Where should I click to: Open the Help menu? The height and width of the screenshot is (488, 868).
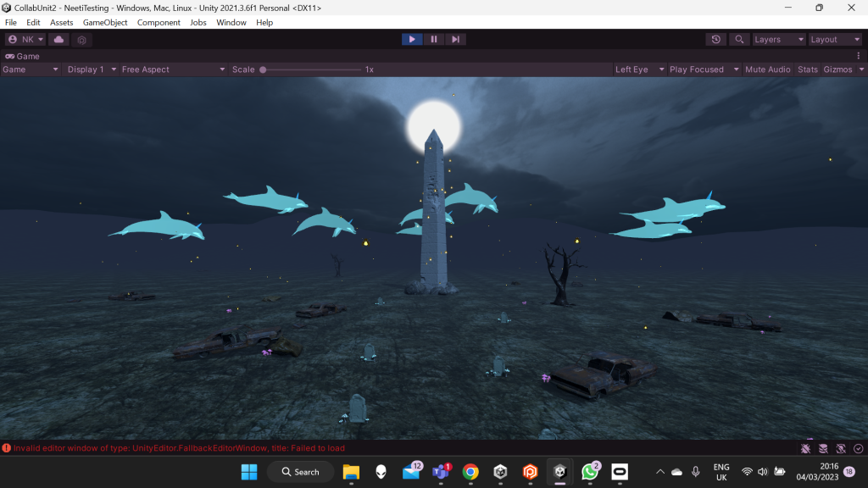(264, 22)
